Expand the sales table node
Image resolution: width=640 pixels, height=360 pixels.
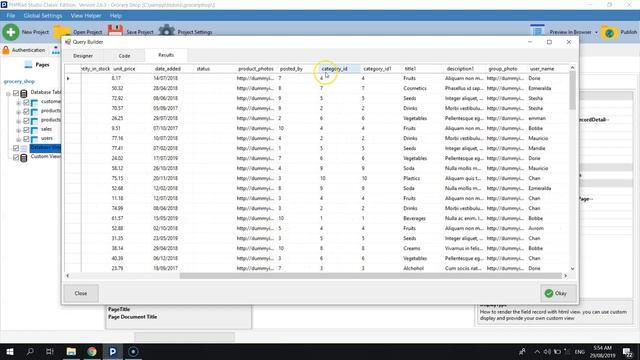tap(18, 130)
